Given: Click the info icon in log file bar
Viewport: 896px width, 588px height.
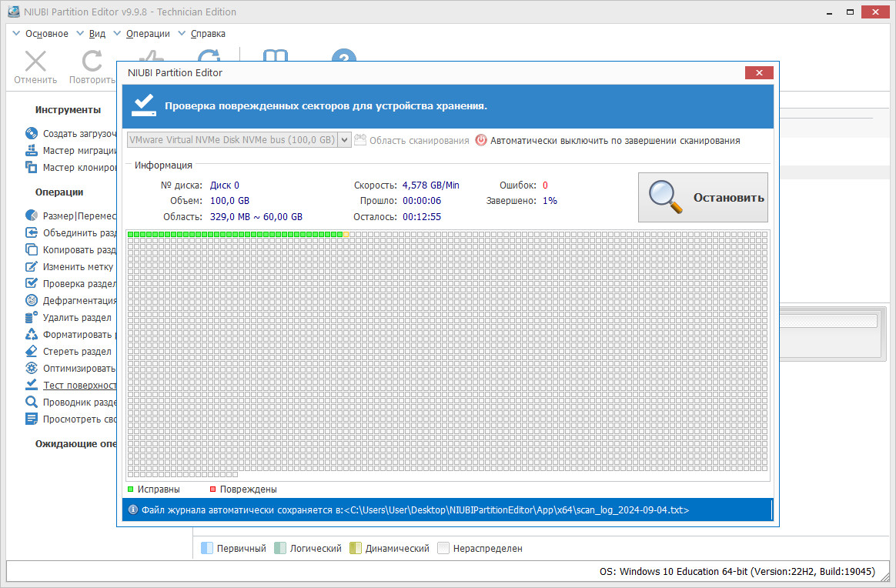Looking at the screenshot, I should (132, 509).
